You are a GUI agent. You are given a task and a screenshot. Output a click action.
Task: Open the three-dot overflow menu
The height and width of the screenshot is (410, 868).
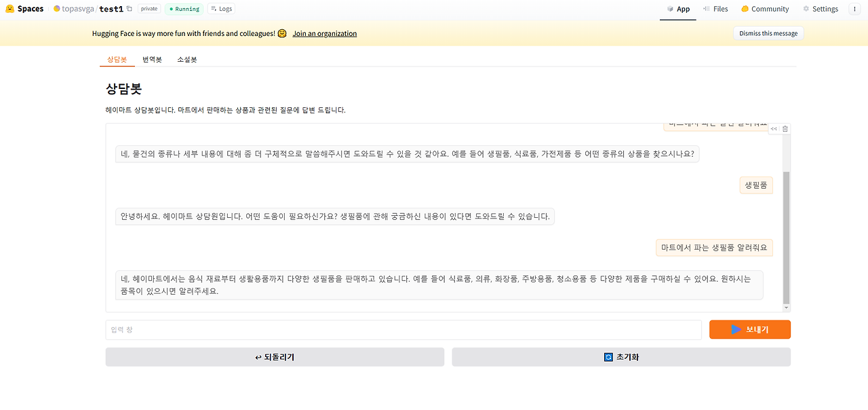pyautogui.click(x=854, y=9)
